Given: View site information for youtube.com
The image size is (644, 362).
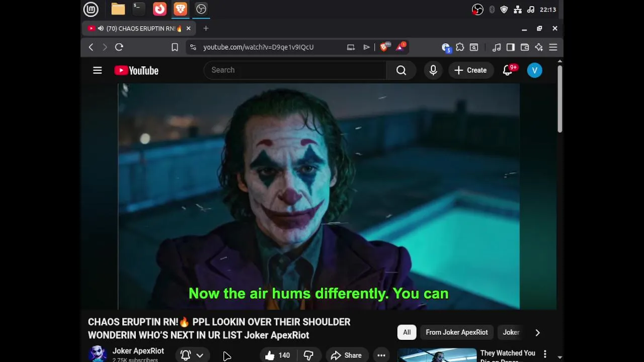Looking at the screenshot, I should (x=193, y=47).
